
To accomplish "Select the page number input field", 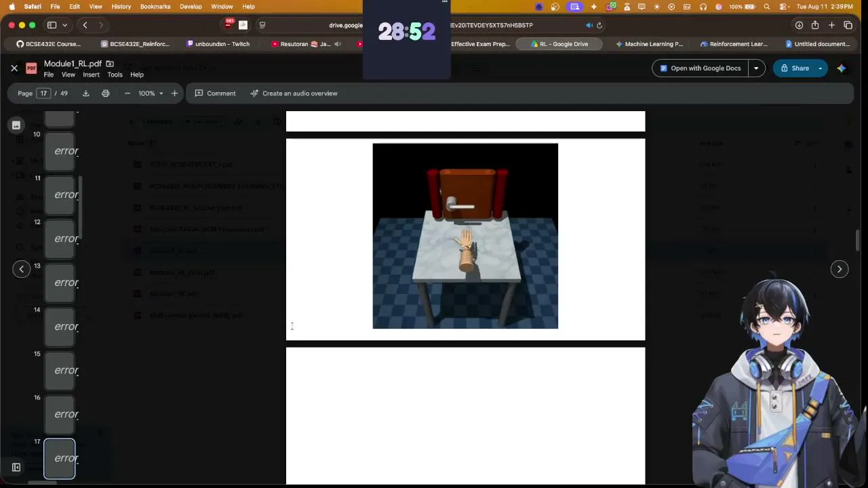I will click(x=44, y=94).
